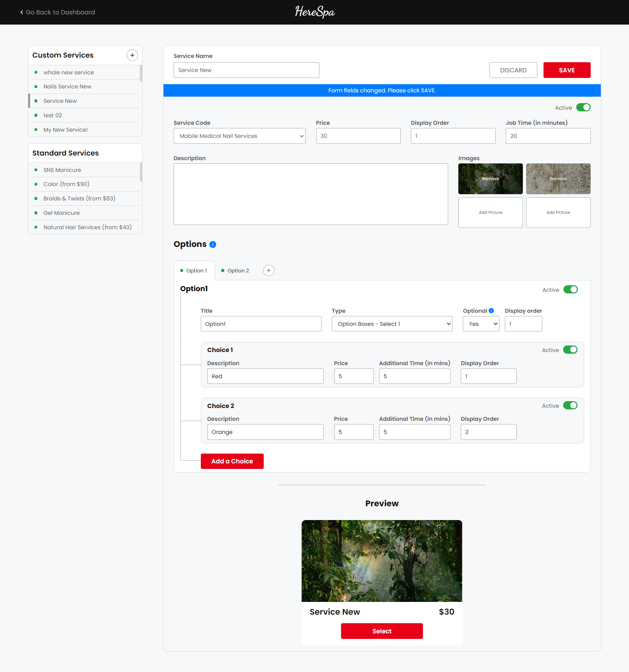Click 'Service New' title in preview card
This screenshot has width=629, height=672.
(335, 611)
